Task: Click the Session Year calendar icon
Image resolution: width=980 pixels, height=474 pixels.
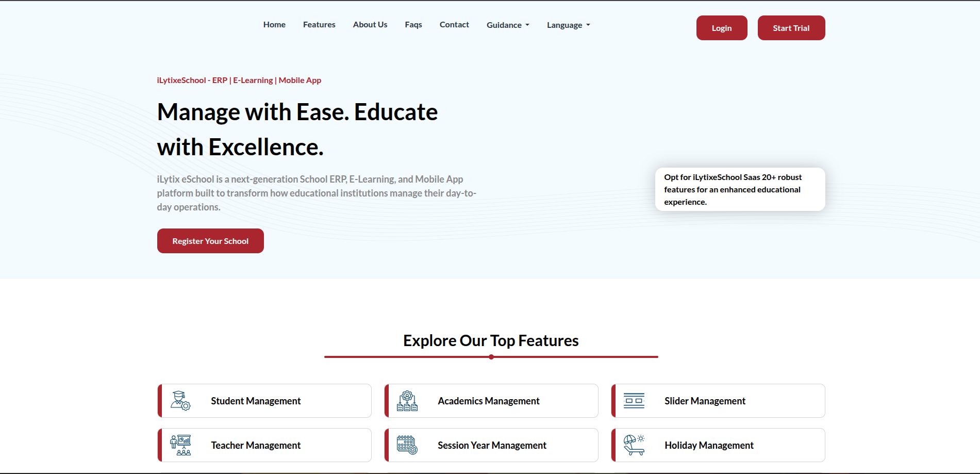Action: coord(407,445)
